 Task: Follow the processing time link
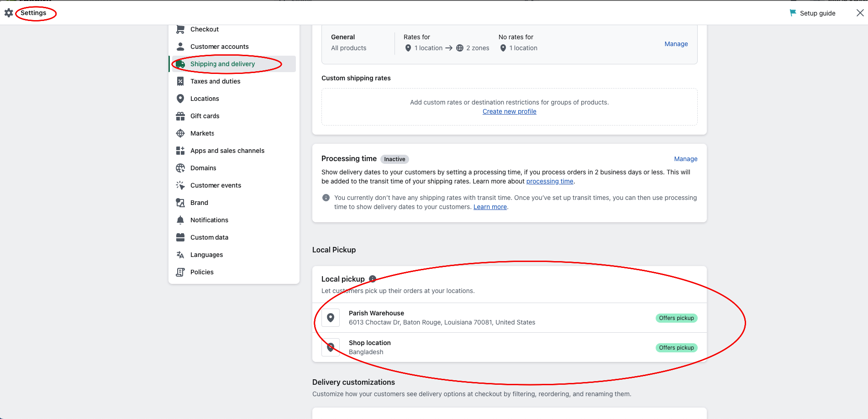pyautogui.click(x=550, y=181)
